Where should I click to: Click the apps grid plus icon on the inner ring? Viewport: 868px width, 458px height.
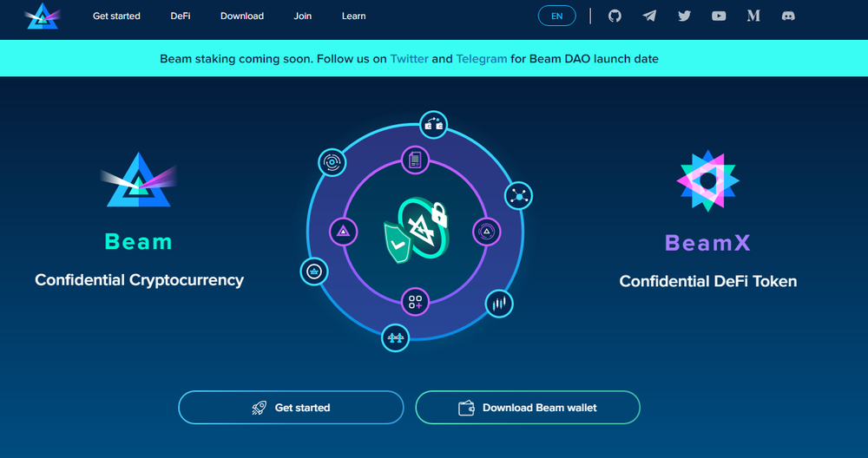pos(415,302)
